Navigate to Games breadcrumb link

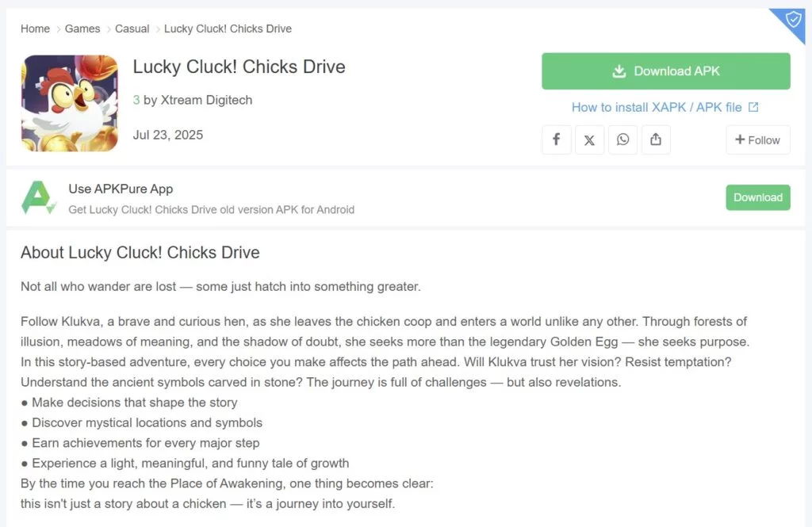[82, 29]
